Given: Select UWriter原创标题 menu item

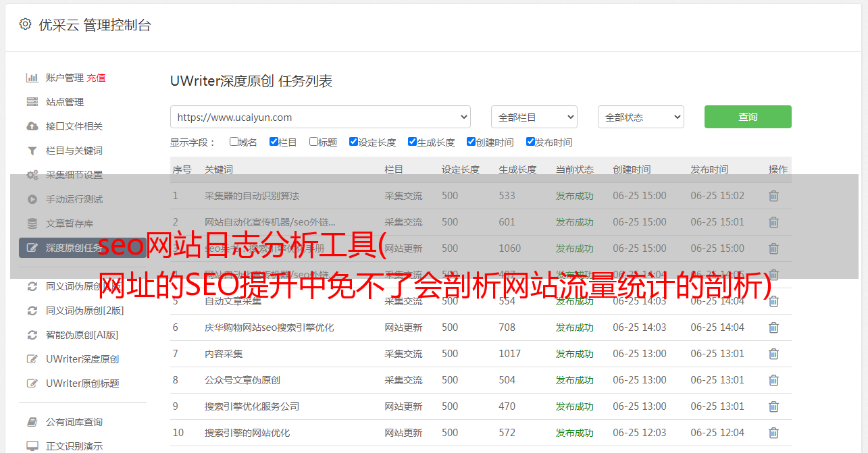Looking at the screenshot, I should pyautogui.click(x=82, y=383).
